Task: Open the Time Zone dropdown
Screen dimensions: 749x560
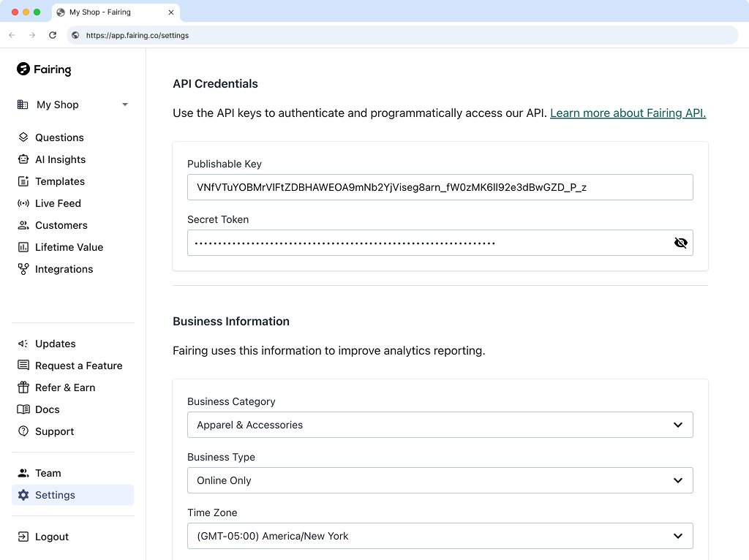Action: tap(440, 536)
